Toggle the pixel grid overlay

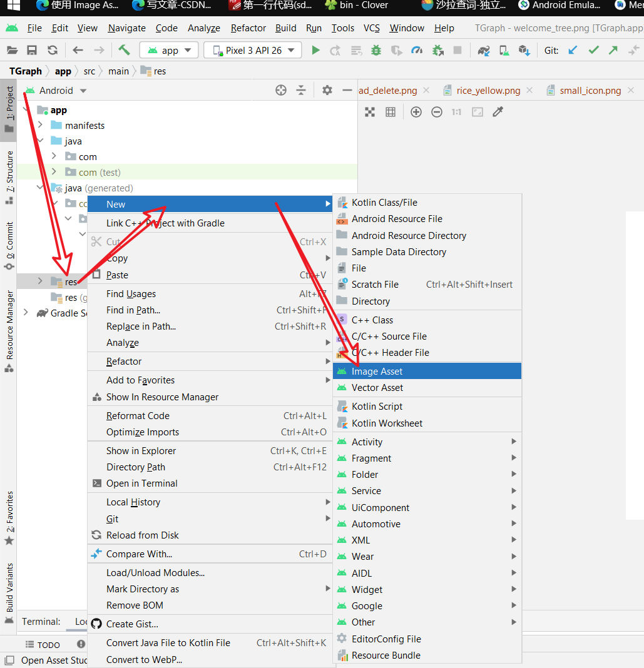[391, 111]
